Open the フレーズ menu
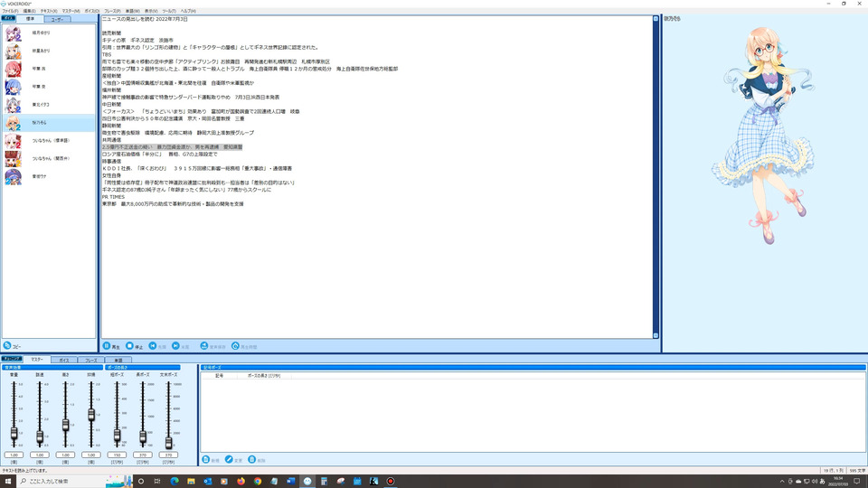The image size is (868, 488). click(112, 11)
